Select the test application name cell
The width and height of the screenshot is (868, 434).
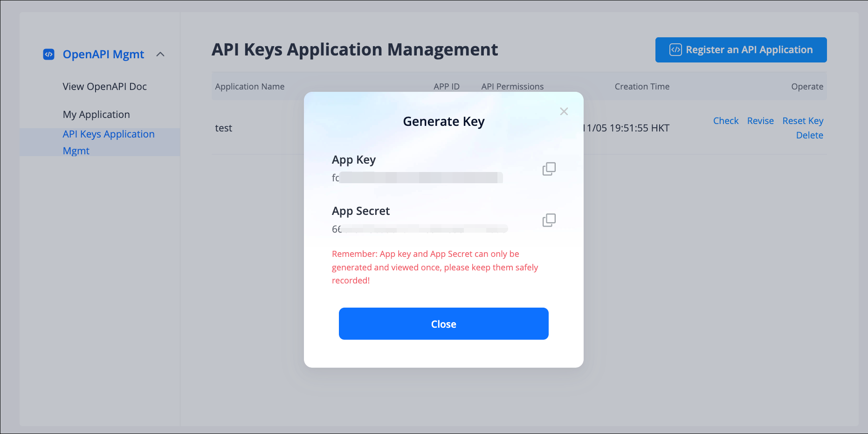point(223,128)
